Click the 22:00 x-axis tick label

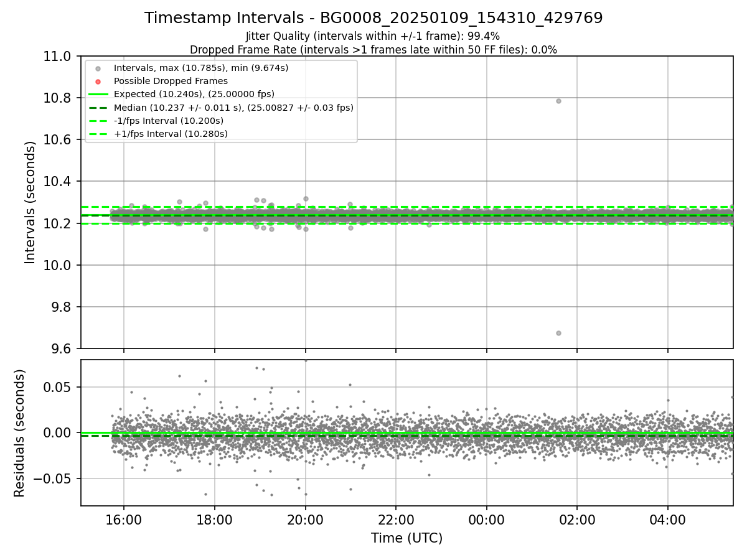pyautogui.click(x=396, y=518)
